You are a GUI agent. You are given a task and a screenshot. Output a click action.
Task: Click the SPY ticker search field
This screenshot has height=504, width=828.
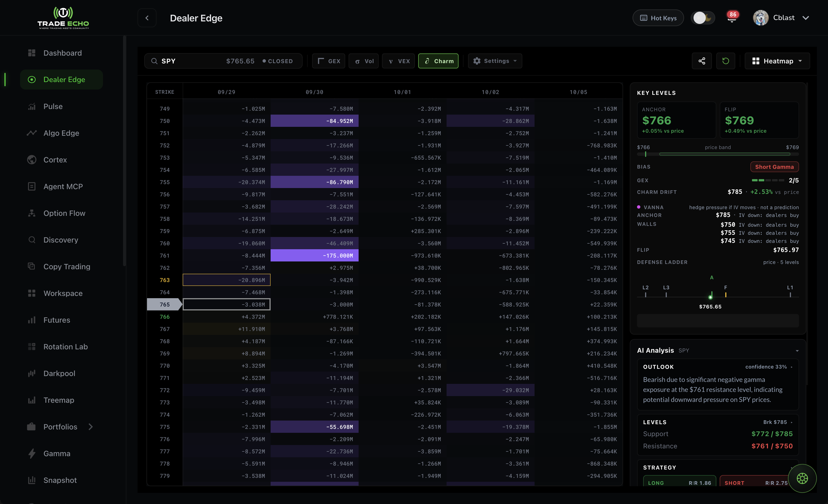tap(223, 61)
